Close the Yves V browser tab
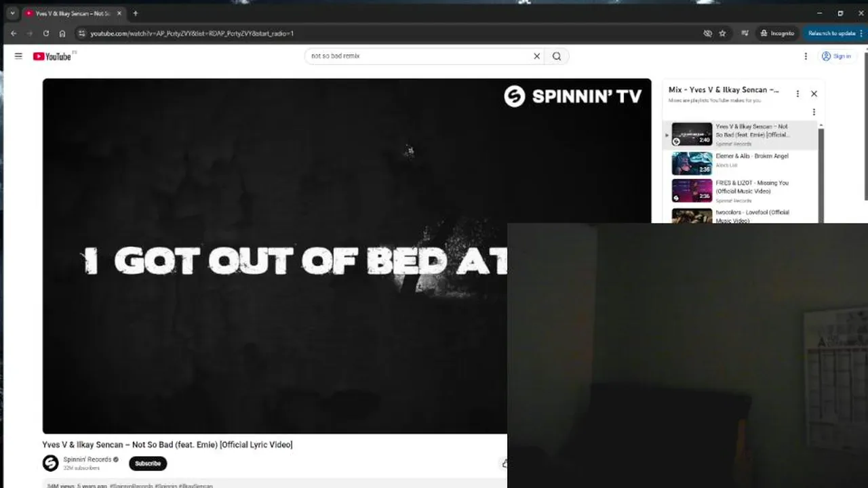Viewport: 868px width, 488px height. [119, 13]
